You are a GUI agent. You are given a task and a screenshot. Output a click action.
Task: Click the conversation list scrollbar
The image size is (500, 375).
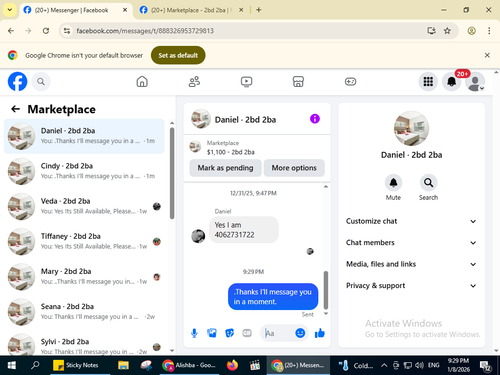172,173
